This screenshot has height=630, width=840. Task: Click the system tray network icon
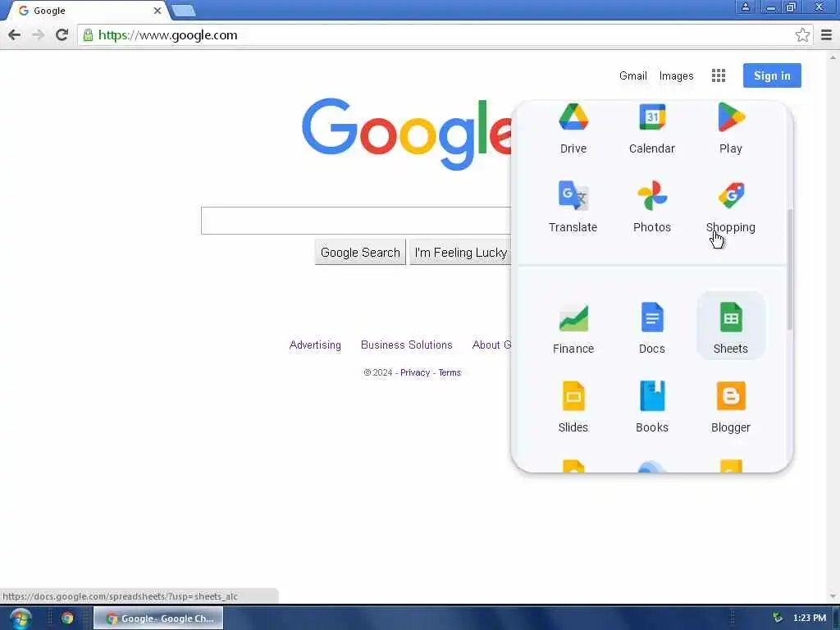point(778,618)
